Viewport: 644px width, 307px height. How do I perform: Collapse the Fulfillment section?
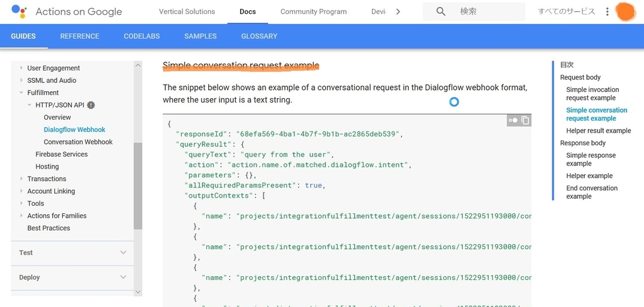21,93
